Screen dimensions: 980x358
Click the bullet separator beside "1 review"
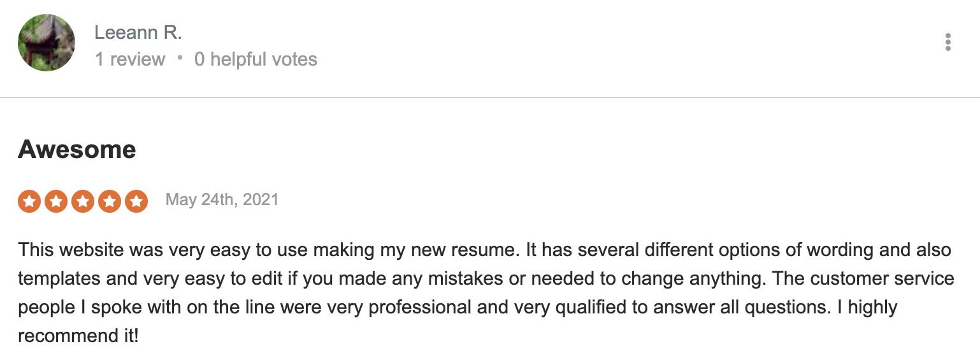pos(180,58)
